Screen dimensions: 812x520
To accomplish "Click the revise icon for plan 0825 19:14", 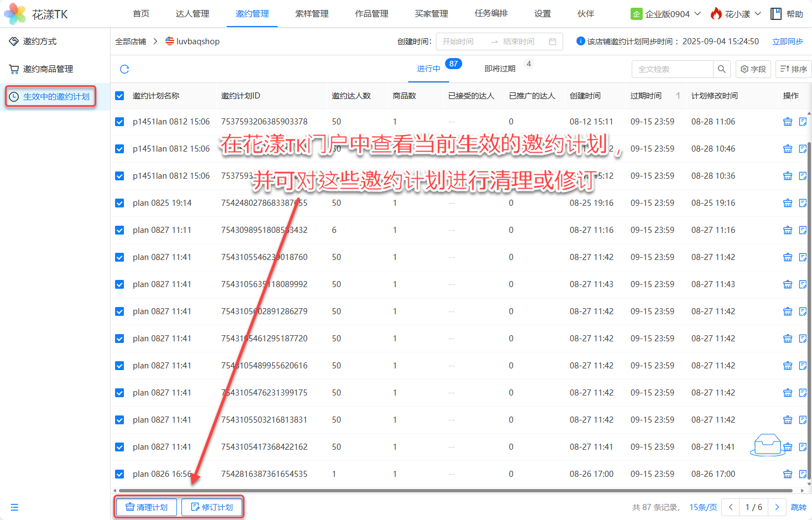I will click(803, 203).
